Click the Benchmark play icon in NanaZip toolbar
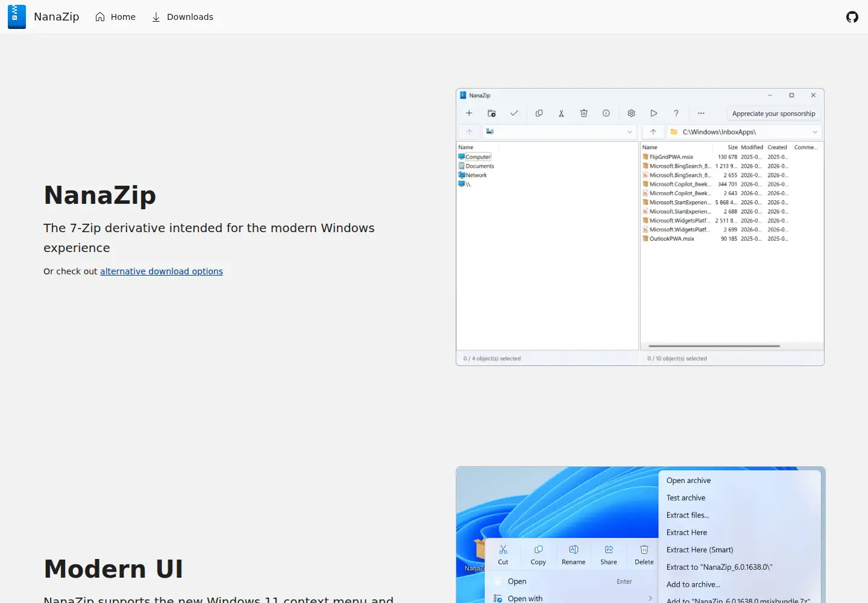The image size is (868, 603). [654, 113]
